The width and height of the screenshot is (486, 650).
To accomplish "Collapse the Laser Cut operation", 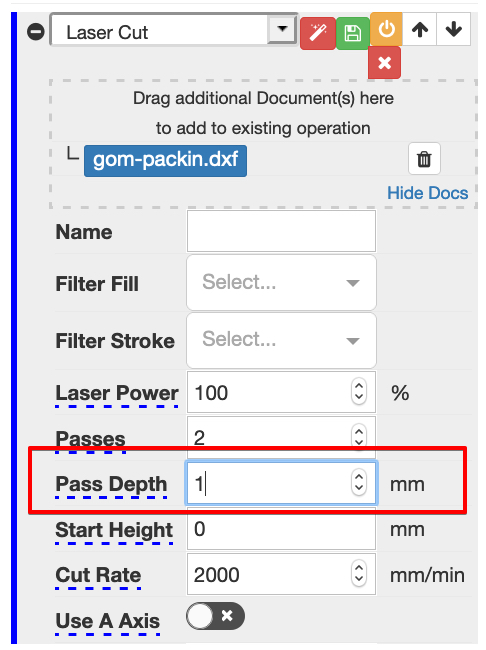I will (36, 32).
